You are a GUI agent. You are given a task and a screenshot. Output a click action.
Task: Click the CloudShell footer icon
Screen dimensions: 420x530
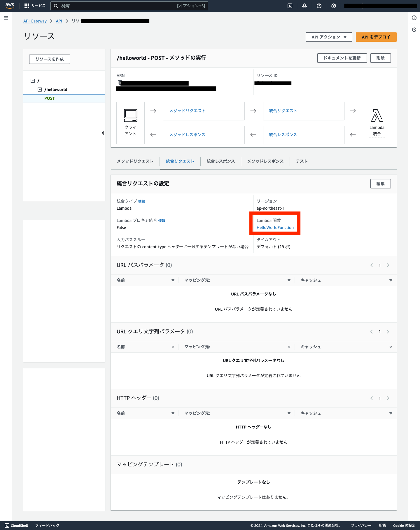coord(7,526)
